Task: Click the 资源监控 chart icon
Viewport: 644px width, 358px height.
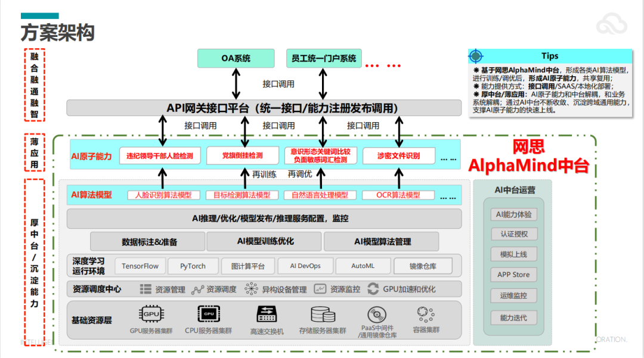Action: 320,289
